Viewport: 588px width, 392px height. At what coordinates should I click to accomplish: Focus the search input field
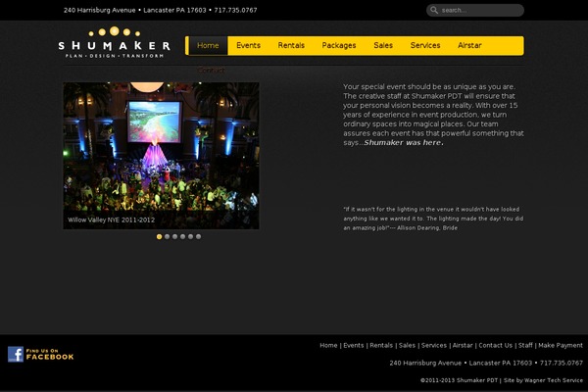pos(475,10)
